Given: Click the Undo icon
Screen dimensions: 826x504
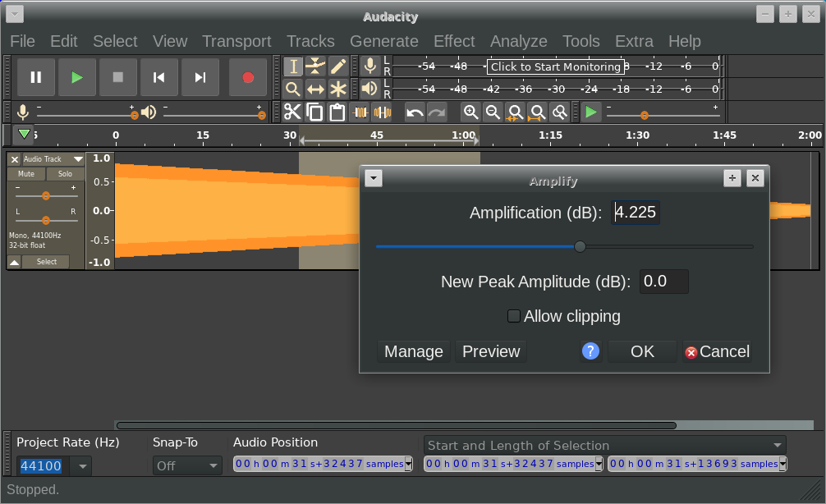Looking at the screenshot, I should click(415, 112).
